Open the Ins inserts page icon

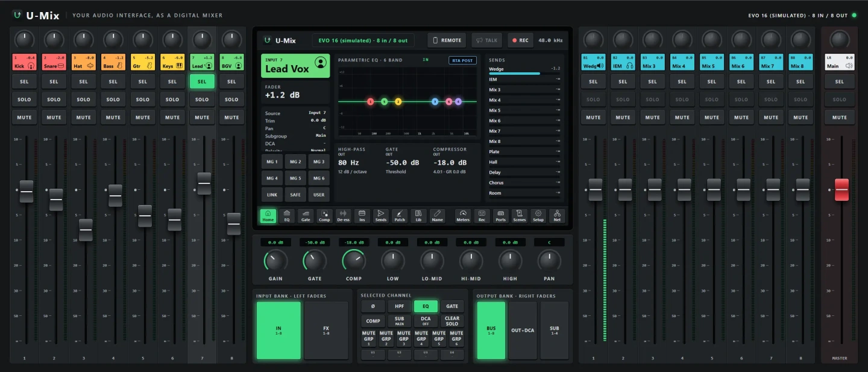(362, 216)
